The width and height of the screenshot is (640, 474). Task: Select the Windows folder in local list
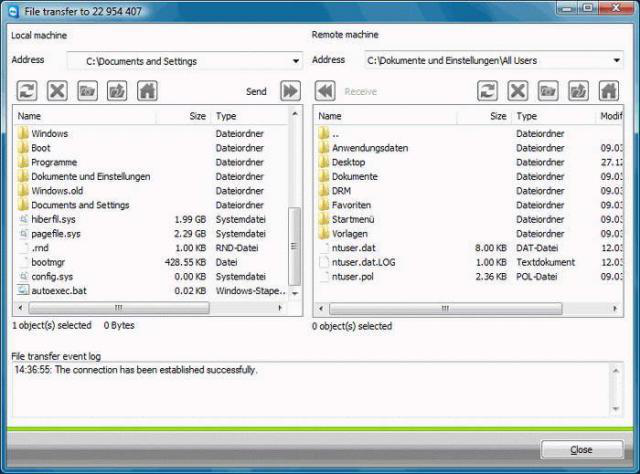49,134
